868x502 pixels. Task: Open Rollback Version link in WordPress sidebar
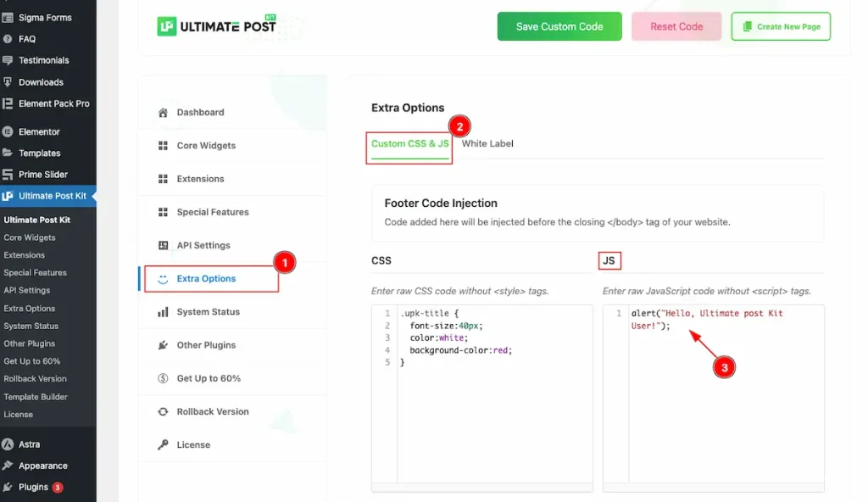point(35,379)
